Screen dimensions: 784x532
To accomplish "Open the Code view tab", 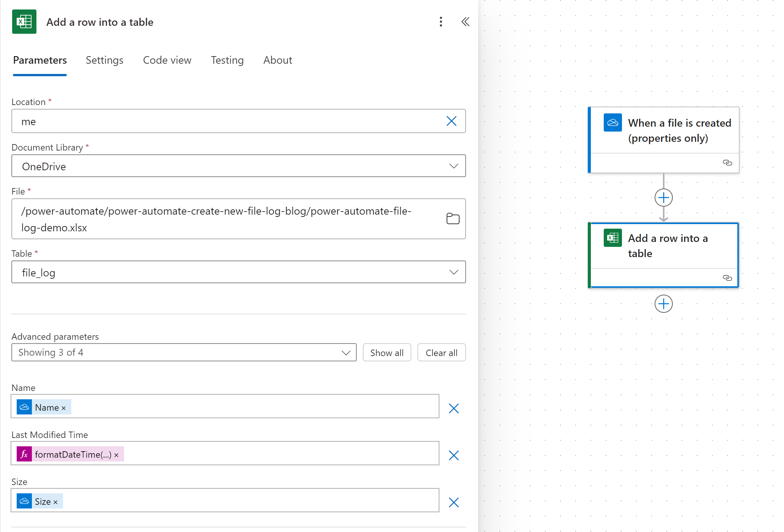I will [x=167, y=60].
